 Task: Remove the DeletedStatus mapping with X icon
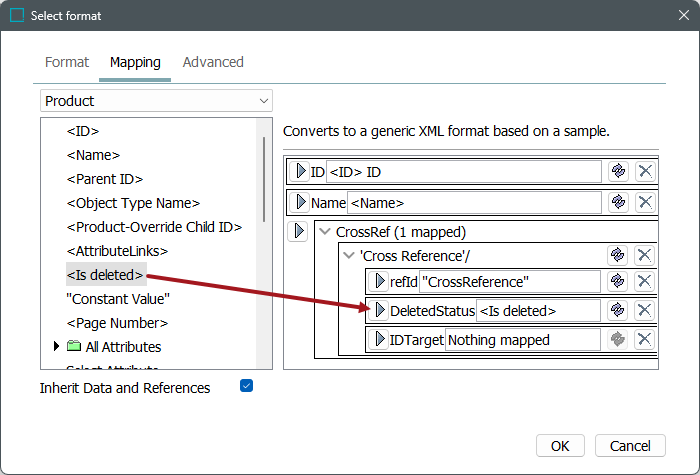coord(645,310)
